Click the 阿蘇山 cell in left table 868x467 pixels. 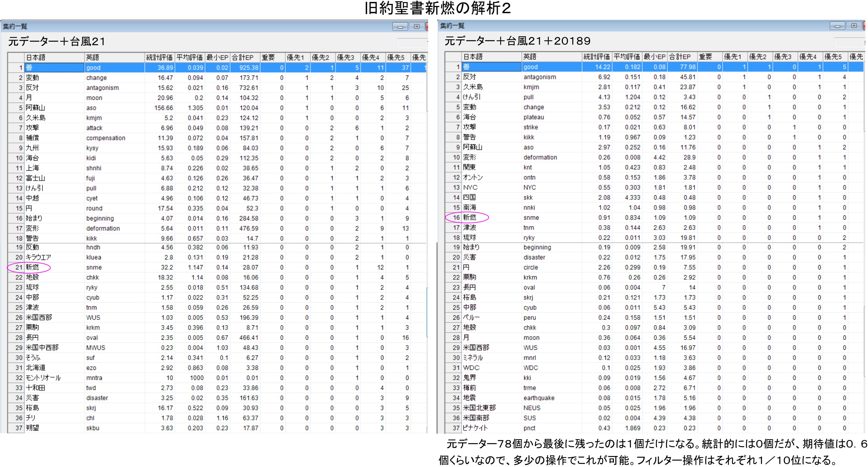point(35,108)
